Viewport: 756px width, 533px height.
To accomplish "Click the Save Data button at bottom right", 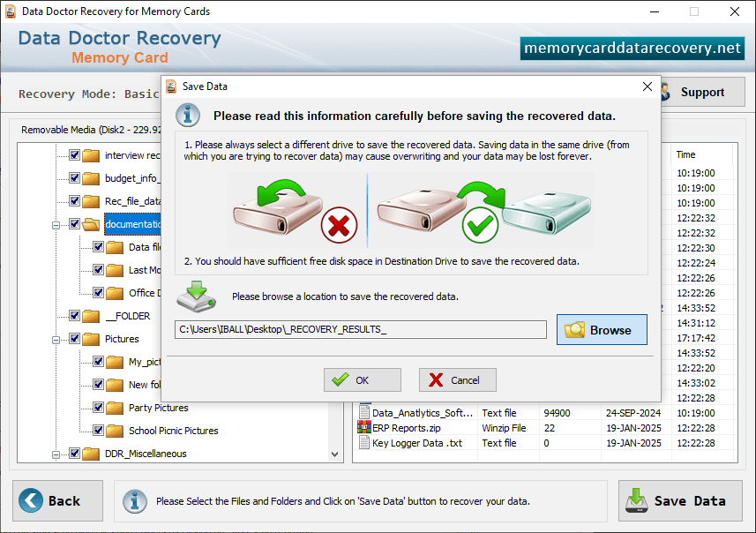I will 680,500.
